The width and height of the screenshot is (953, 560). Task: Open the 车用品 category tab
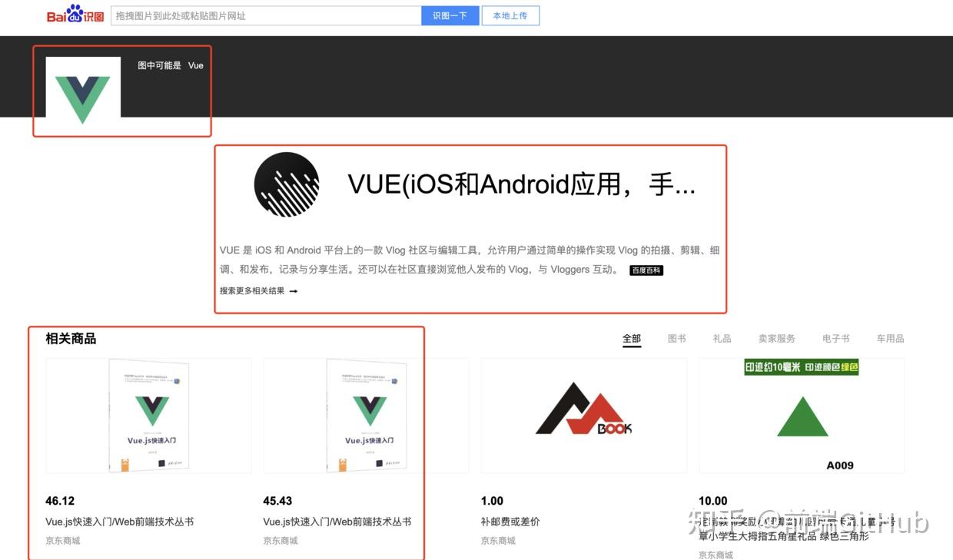pos(890,338)
